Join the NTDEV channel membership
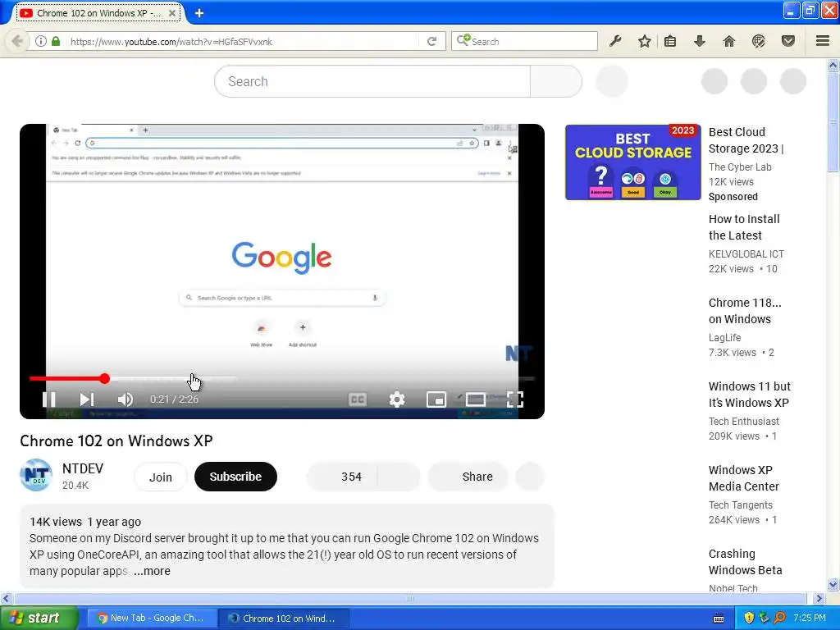 161,477
